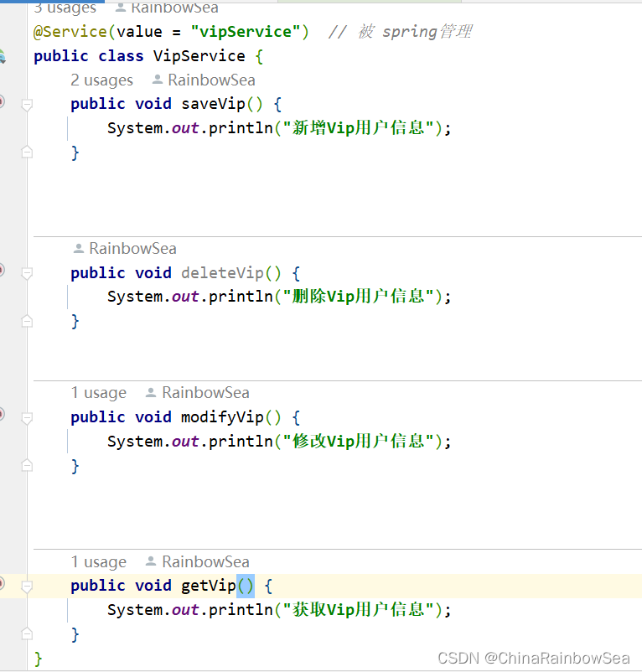Place the cursor on the getVip method name
Screen dimensions: 642x672
click(x=209, y=586)
